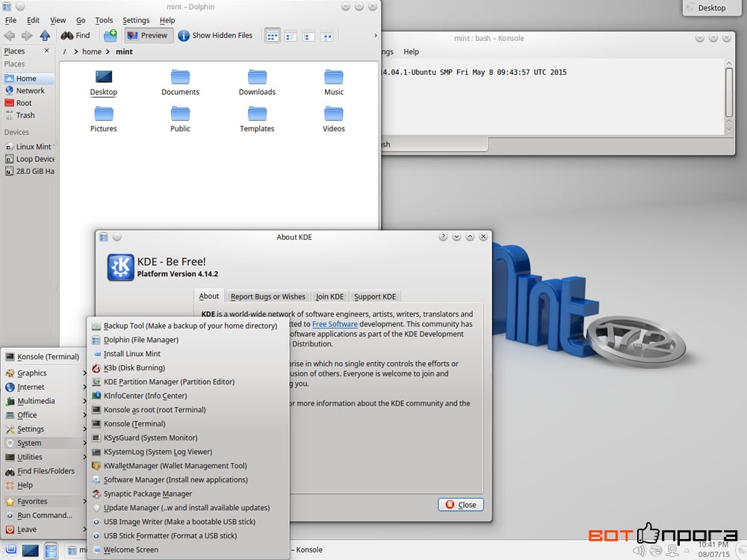Toggle on-all-desktops button in Dolphin title bar
This screenshot has width=747, height=560.
[20, 7]
